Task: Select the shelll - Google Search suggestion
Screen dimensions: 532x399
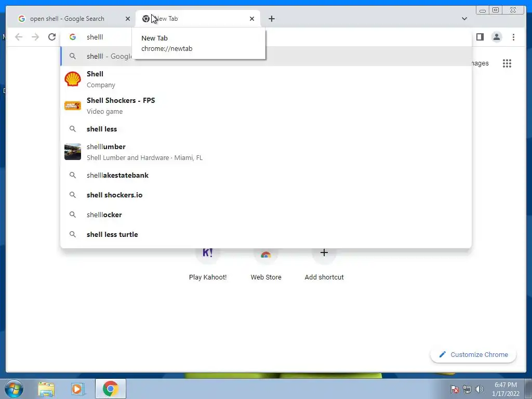Action: pos(266,56)
